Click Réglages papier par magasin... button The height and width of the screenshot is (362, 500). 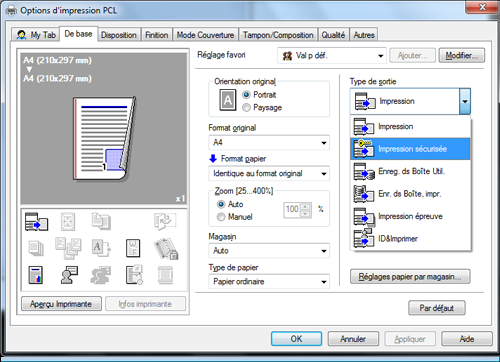[x=410, y=277]
